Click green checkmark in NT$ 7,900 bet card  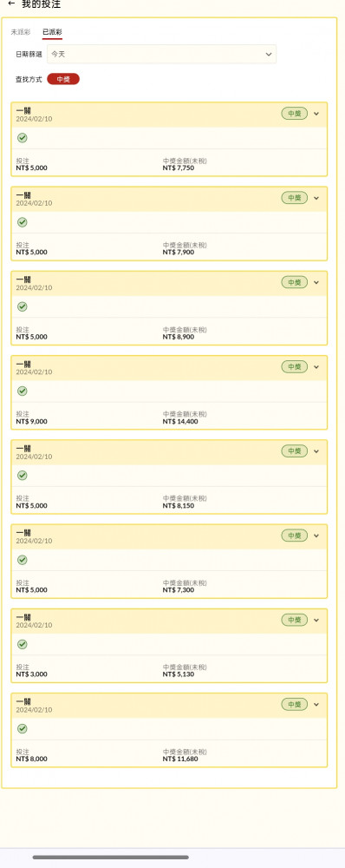point(23,222)
